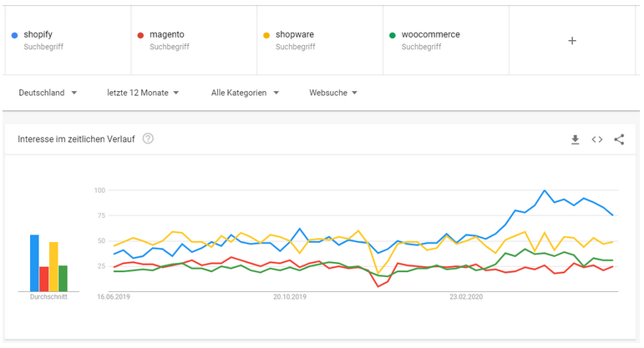Screen dimensions: 644x348
Task: Download the interest over time chart data
Action: pyautogui.click(x=575, y=139)
